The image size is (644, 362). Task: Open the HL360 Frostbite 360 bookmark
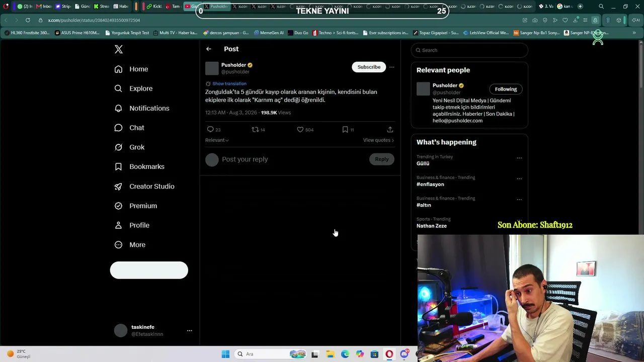tap(27, 33)
